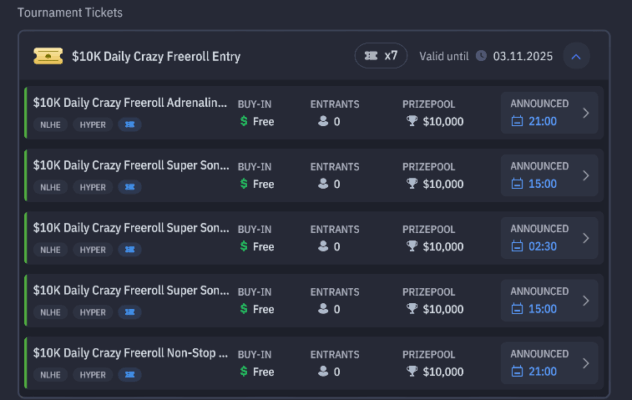Click the blue ticket tag in Non-Stop row
The image size is (632, 400).
[130, 374]
